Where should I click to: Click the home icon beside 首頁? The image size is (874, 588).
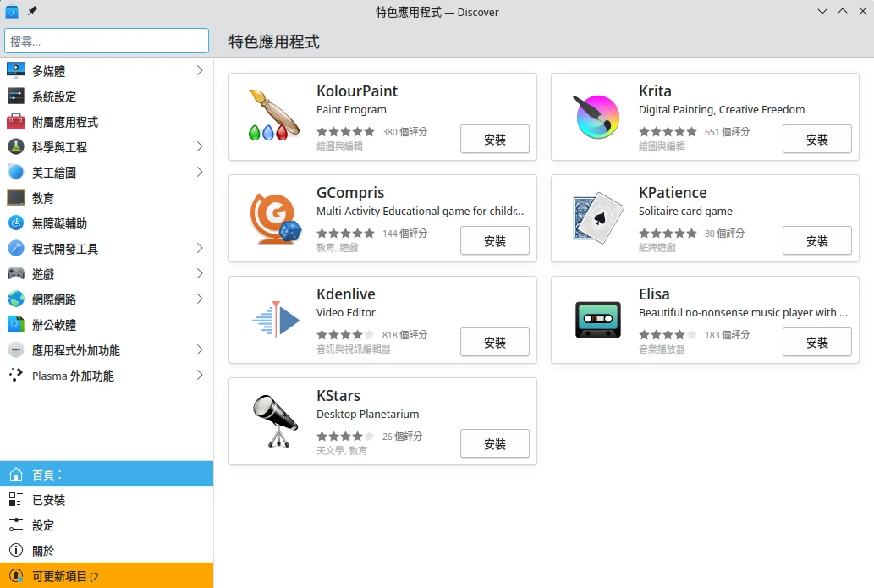pos(16,475)
